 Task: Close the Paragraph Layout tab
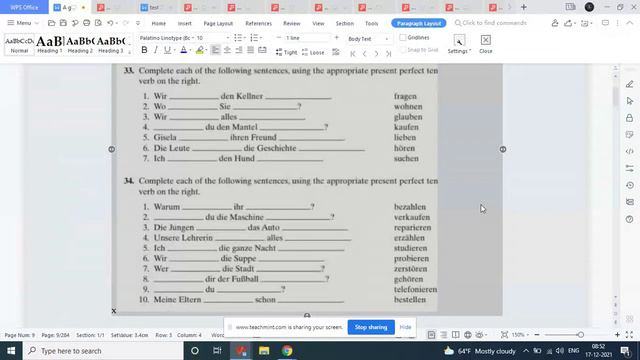(486, 44)
